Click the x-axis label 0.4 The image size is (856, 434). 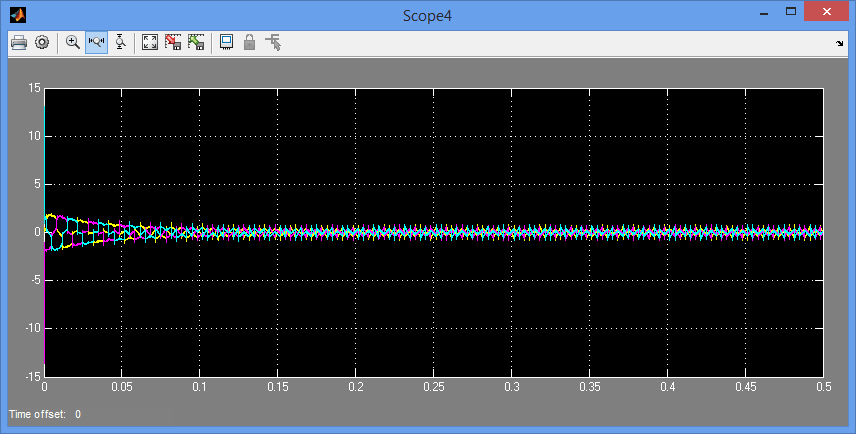(668, 387)
